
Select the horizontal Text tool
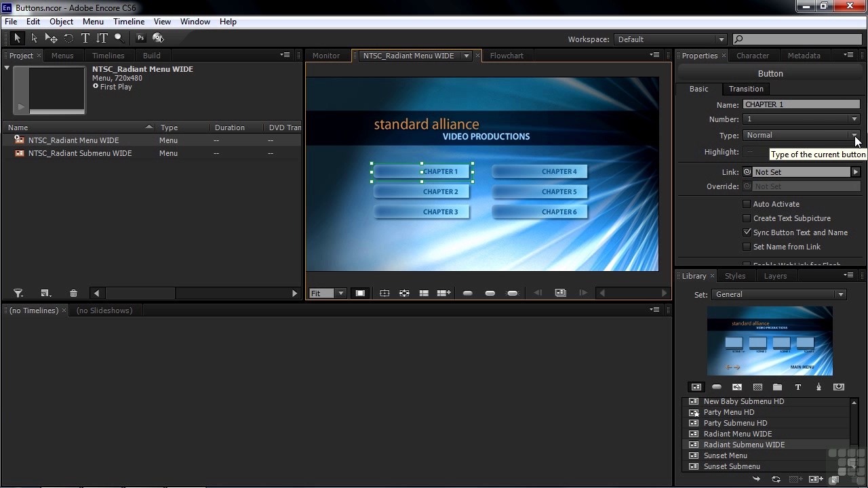point(85,39)
